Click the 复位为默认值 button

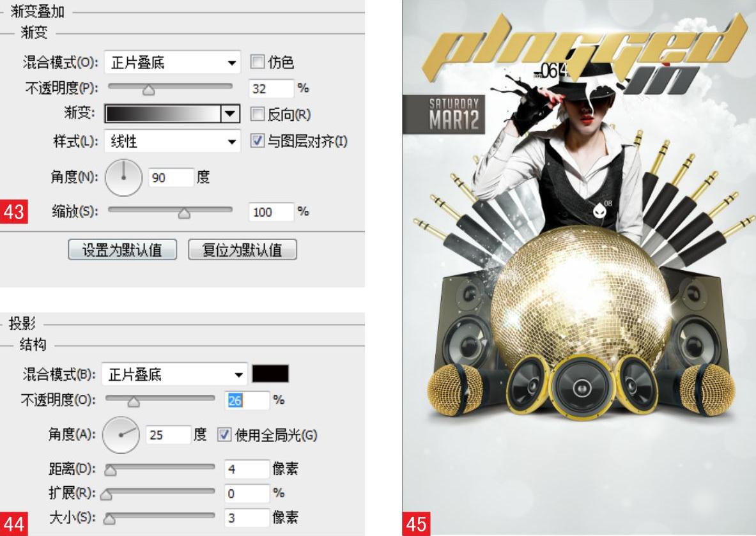coord(242,250)
